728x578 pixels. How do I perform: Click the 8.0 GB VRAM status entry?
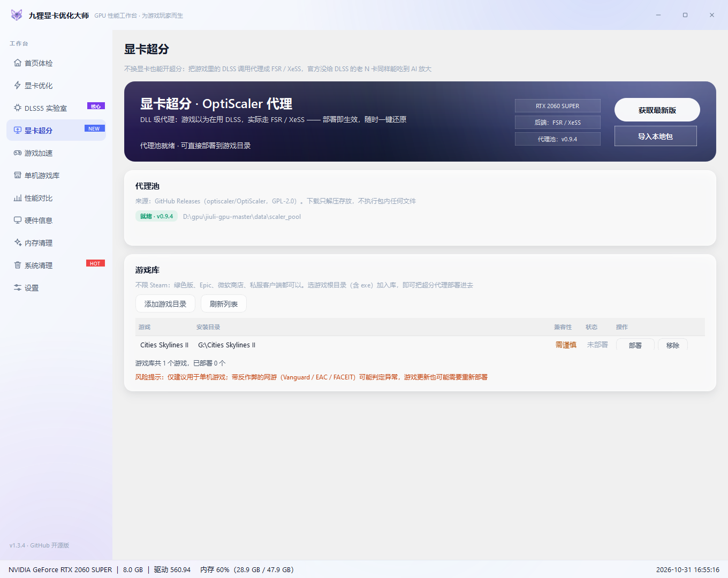(133, 569)
